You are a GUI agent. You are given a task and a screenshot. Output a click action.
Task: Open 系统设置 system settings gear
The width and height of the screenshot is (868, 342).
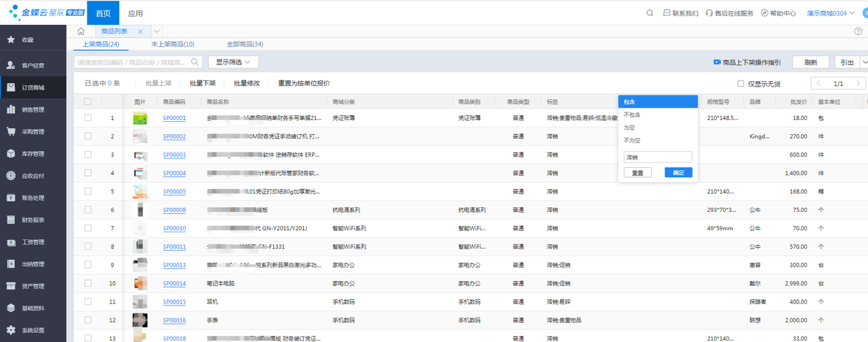[11, 330]
